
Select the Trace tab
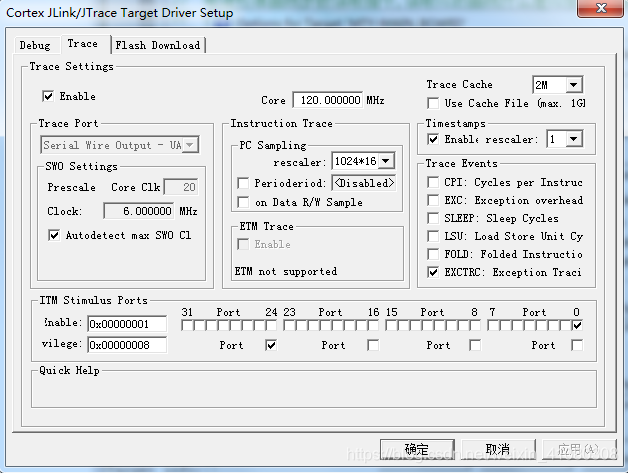[83, 44]
